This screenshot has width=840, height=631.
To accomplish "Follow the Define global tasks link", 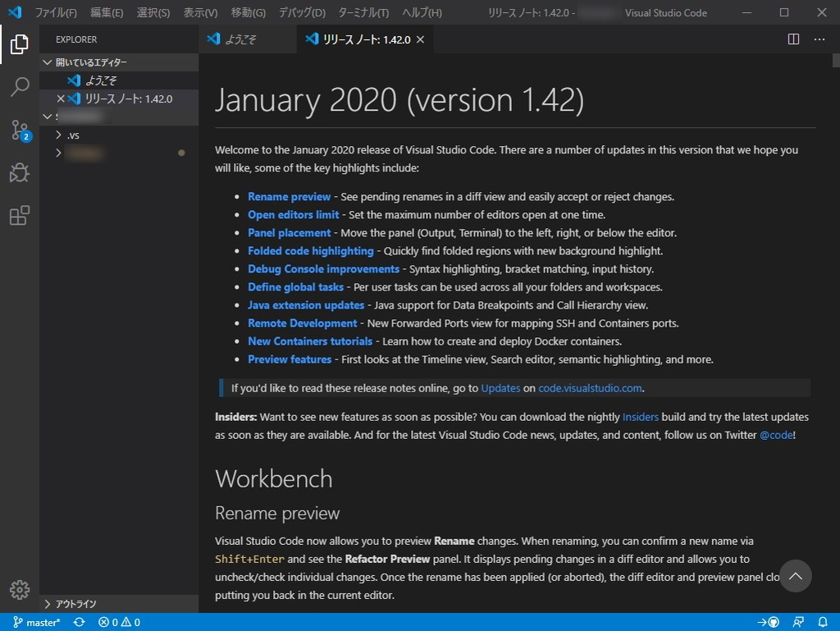I will pyautogui.click(x=295, y=287).
